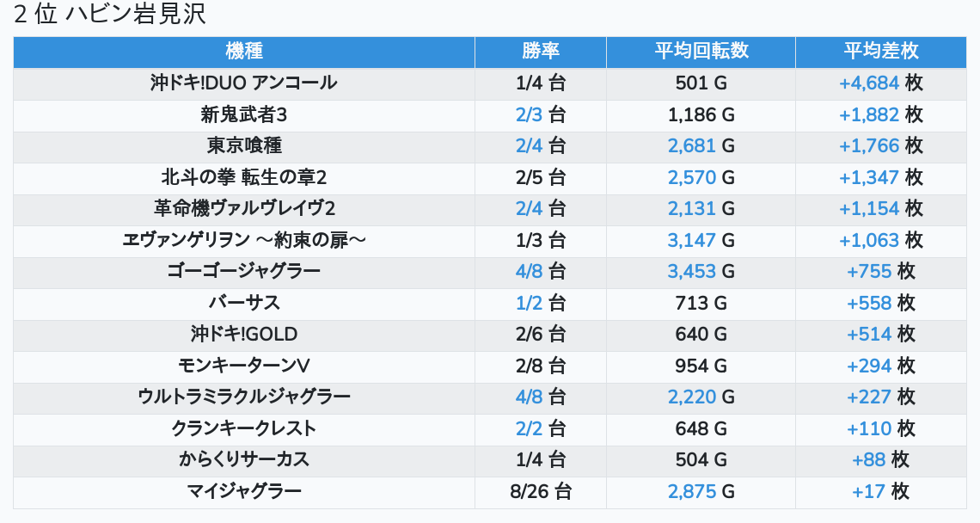Image resolution: width=980 pixels, height=523 pixels.
Task: Click the 平均回転数 column header
Action: [701, 52]
